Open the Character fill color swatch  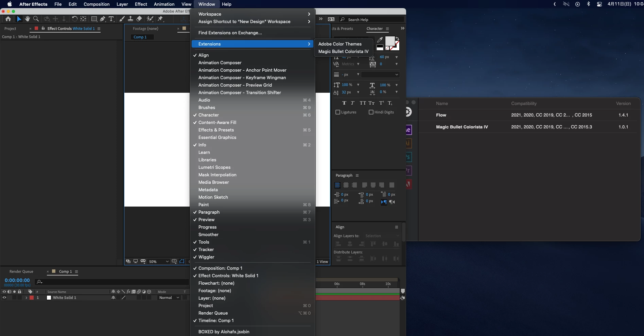389,41
